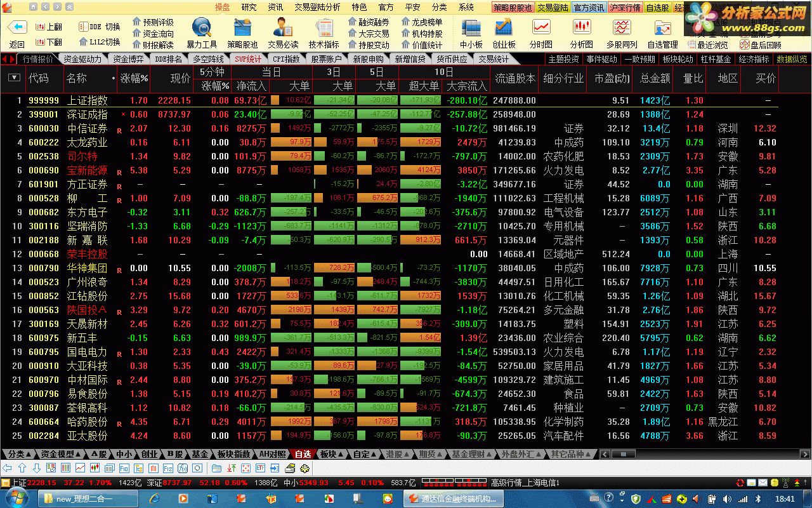Expand the 基金理财▲ bottom tab menu
The width and height of the screenshot is (812, 508).
pos(471,454)
